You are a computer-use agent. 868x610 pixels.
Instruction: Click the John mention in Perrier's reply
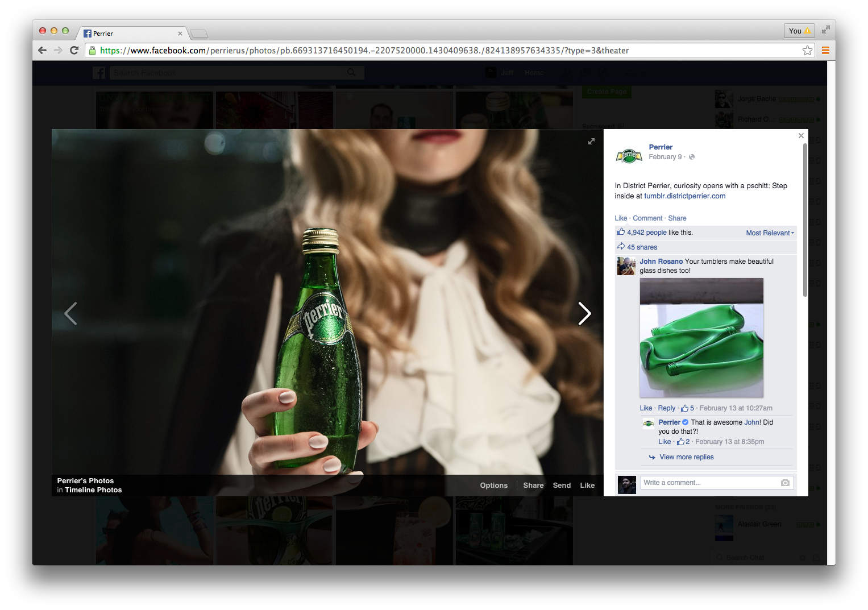(751, 422)
